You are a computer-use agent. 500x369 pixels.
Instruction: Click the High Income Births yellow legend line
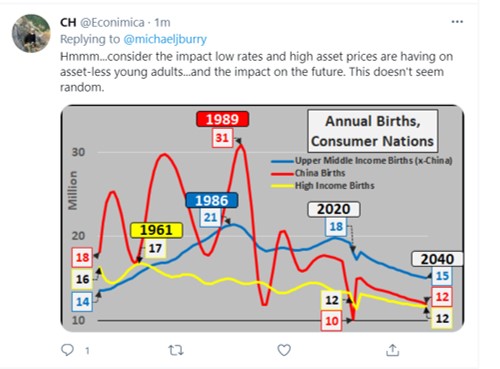click(283, 186)
